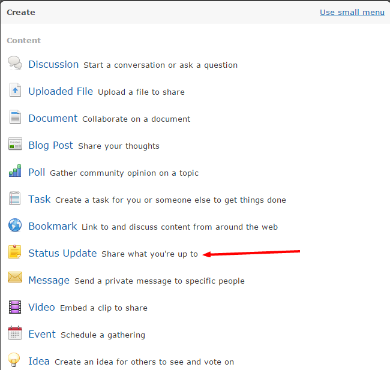390x370 pixels.
Task: Click the Message envelope icon
Action: coord(15,278)
